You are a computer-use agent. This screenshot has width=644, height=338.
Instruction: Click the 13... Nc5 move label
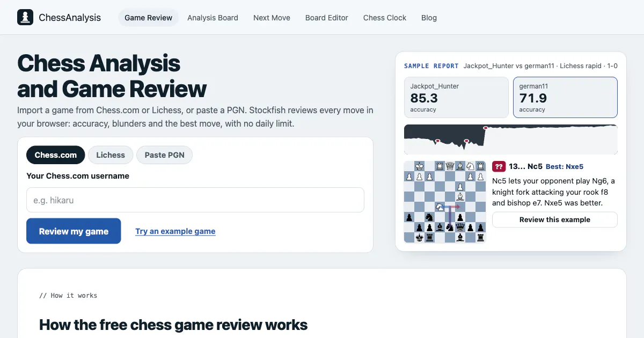(525, 166)
